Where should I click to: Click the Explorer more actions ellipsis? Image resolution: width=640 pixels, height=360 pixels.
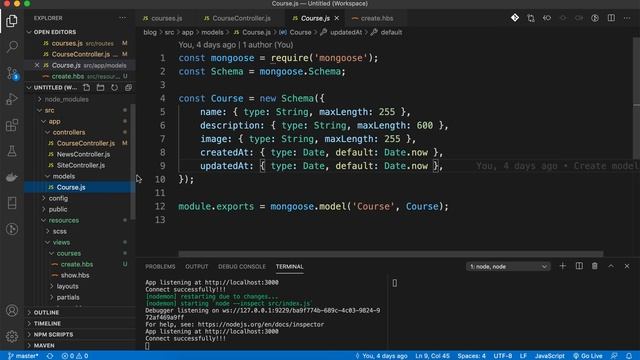[122, 18]
